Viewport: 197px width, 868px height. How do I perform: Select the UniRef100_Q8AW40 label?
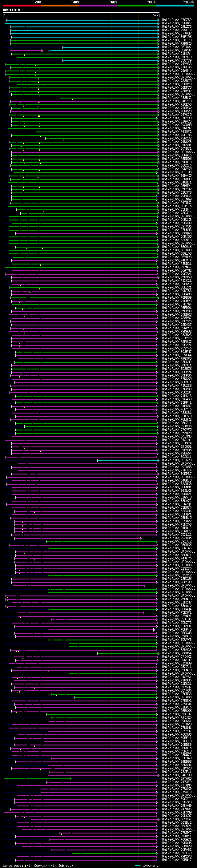177,71
